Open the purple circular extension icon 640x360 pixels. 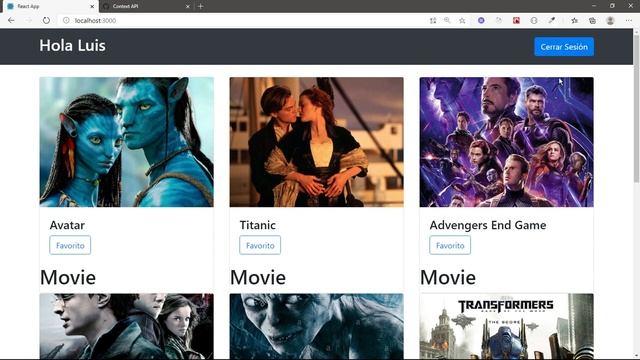point(481,20)
